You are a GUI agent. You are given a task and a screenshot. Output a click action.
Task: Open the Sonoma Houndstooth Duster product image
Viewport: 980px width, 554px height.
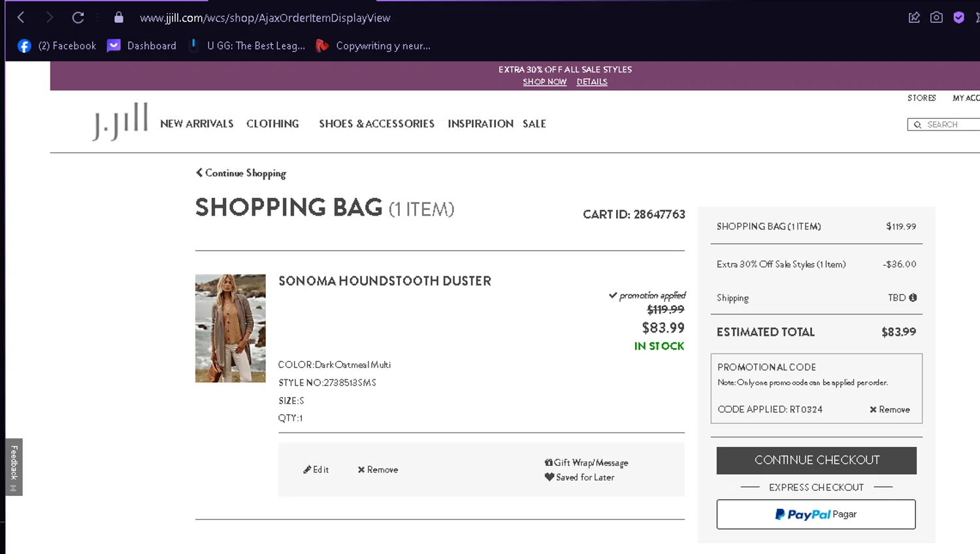[x=231, y=328]
